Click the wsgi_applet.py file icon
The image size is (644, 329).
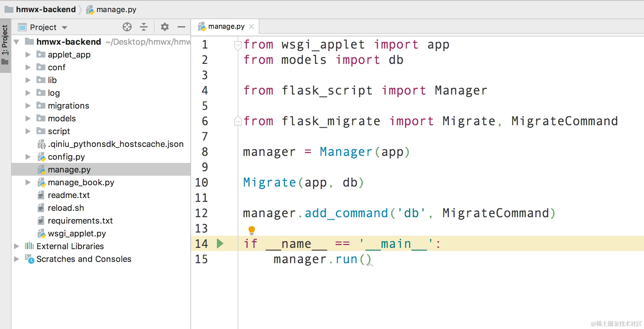42,233
